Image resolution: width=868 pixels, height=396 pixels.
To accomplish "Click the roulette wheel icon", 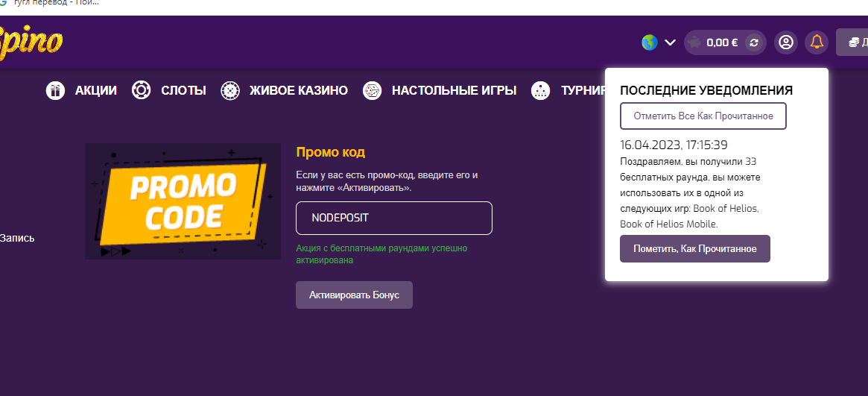I will [x=229, y=90].
